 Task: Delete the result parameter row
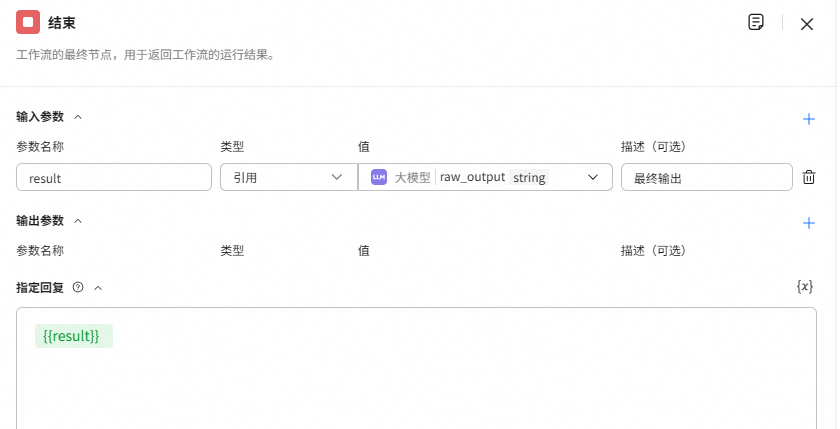coord(808,177)
